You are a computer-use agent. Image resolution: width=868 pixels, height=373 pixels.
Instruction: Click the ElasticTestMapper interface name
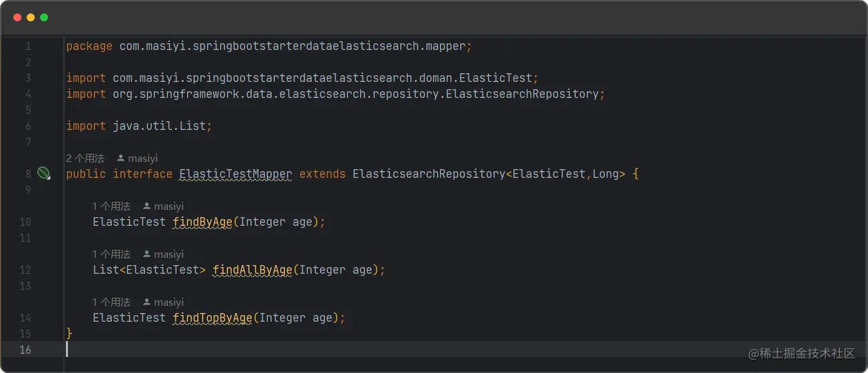click(x=236, y=174)
